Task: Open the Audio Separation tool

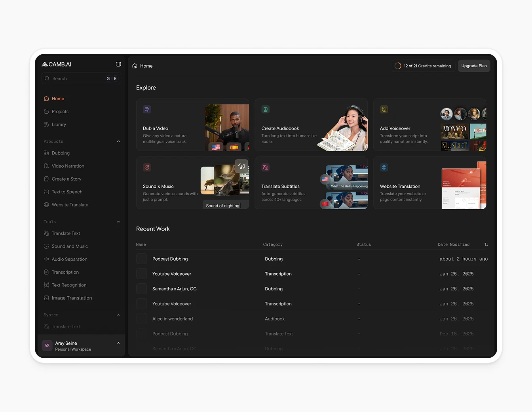Action: 69,259
